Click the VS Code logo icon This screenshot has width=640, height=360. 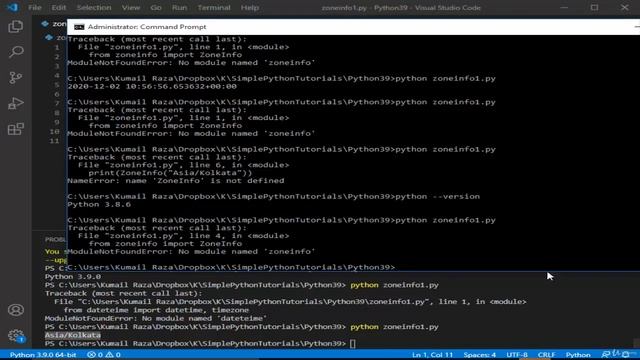pyautogui.click(x=12, y=7)
